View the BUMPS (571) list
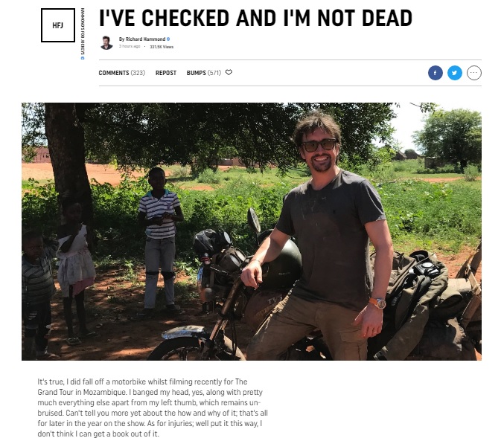The image size is (504, 438). [204, 73]
